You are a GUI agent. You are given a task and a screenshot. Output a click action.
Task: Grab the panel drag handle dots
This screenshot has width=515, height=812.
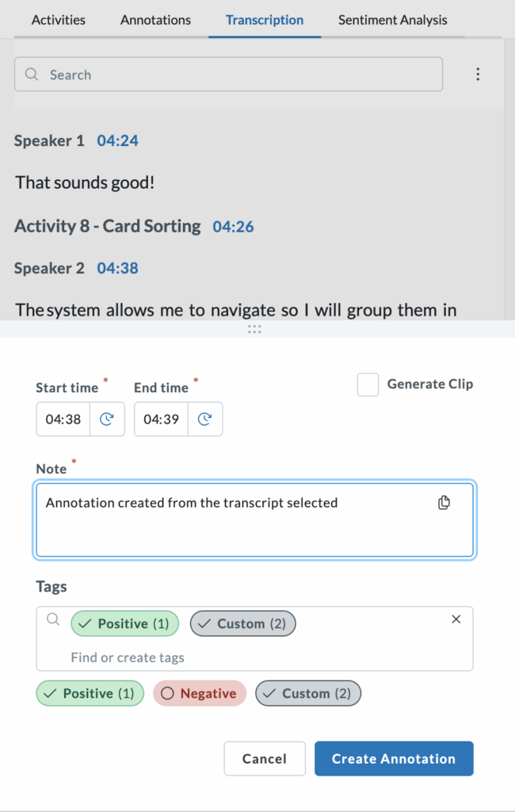[x=254, y=329]
